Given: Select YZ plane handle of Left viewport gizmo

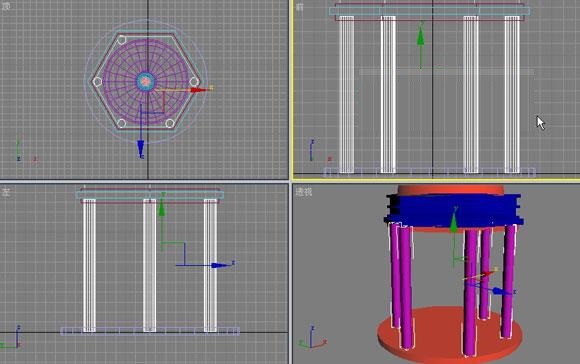Looking at the screenshot, I should 173,254.
